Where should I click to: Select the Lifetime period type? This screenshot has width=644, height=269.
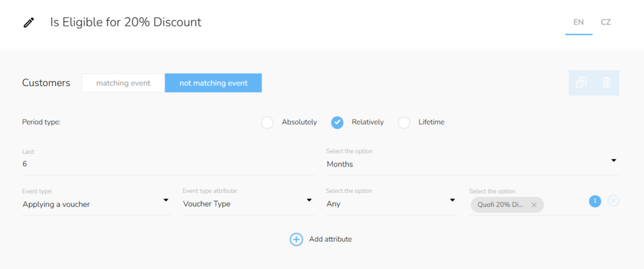pyautogui.click(x=404, y=123)
